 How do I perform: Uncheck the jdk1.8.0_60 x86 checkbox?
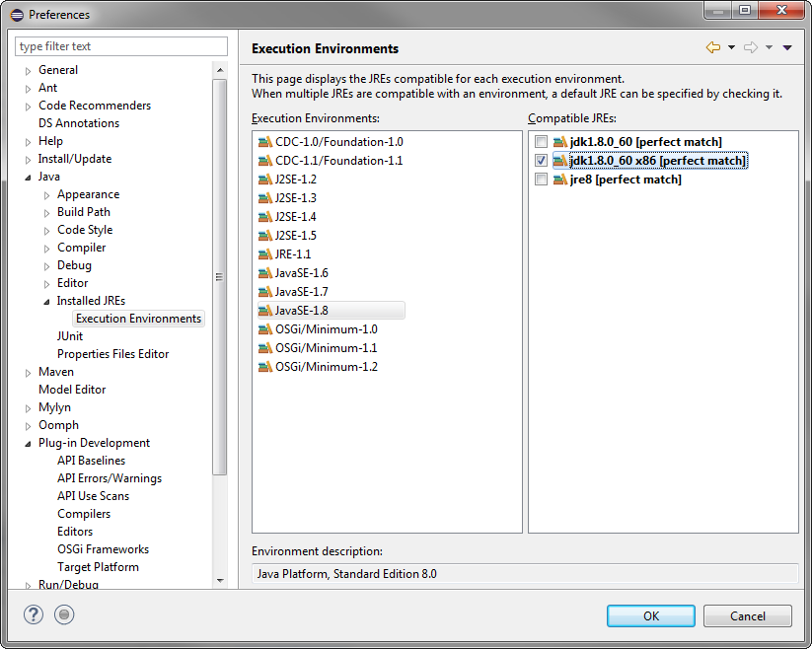click(x=541, y=161)
